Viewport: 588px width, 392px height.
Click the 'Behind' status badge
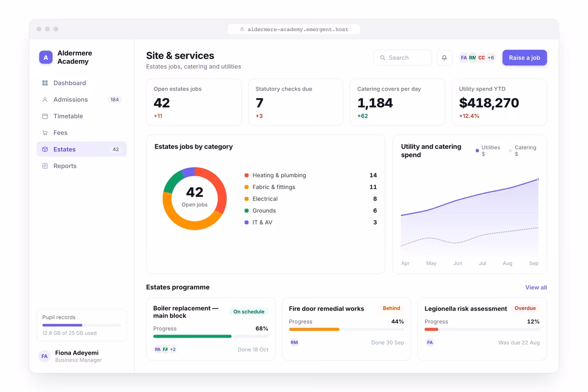[392, 308]
